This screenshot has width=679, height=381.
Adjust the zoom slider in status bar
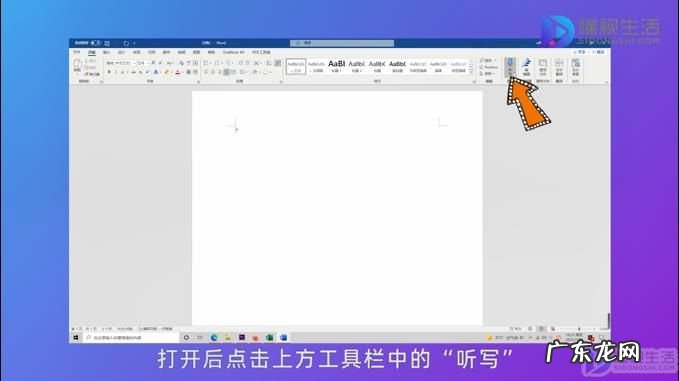(579, 329)
